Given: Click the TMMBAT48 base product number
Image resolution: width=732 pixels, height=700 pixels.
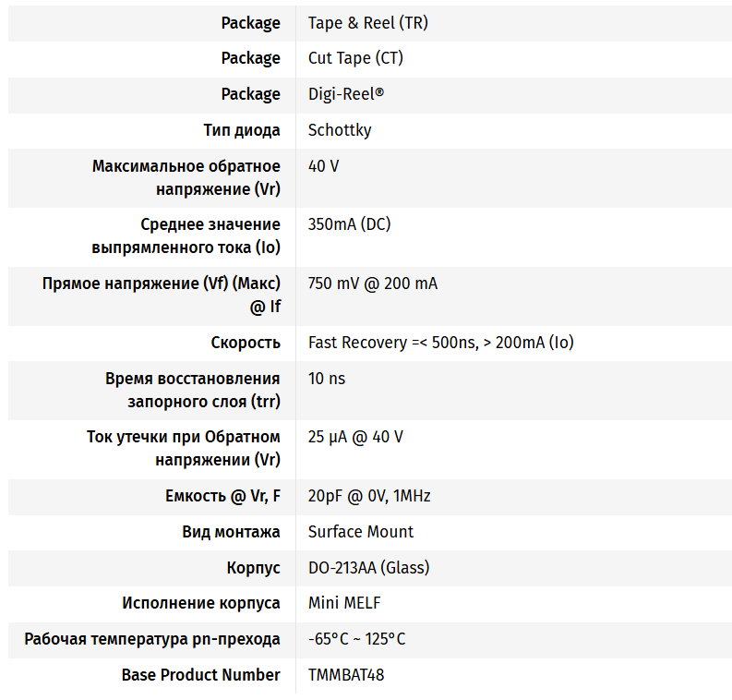Looking at the screenshot, I should click(346, 675).
